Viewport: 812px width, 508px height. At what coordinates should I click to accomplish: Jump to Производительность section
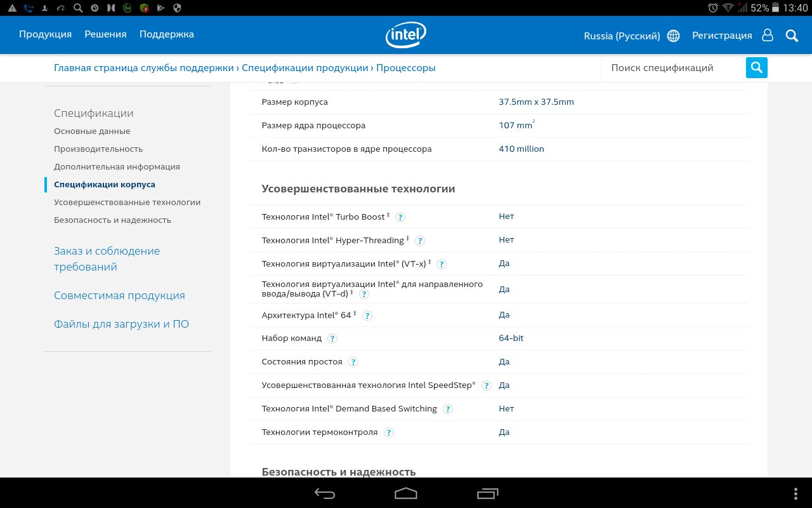coord(98,149)
